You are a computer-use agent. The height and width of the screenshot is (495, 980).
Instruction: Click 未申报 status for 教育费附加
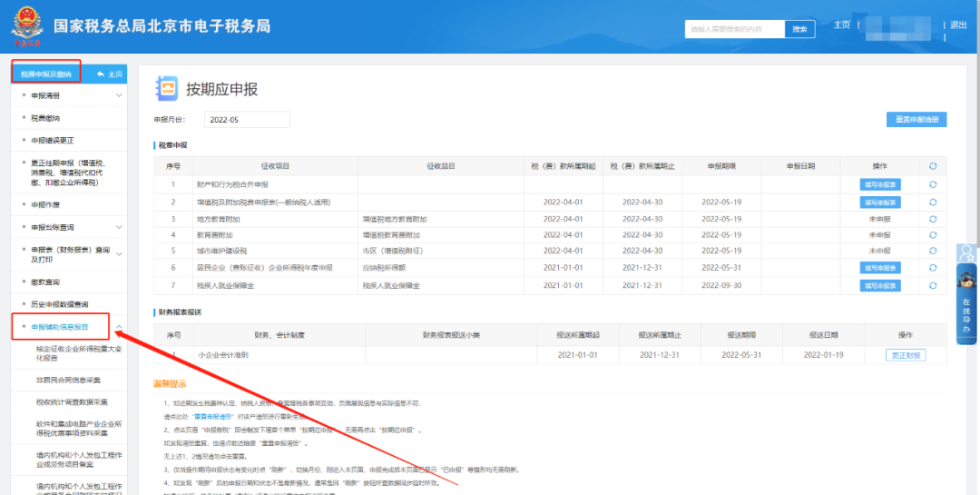coord(880,234)
